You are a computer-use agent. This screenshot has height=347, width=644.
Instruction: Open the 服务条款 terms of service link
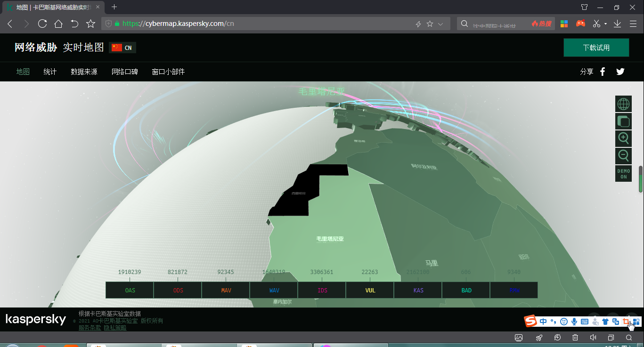(x=90, y=328)
